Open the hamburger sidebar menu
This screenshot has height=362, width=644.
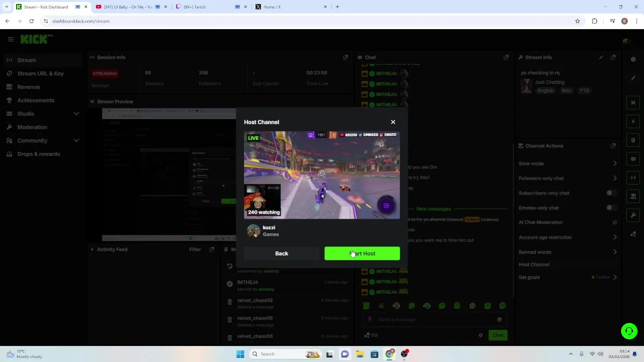coord(11,39)
